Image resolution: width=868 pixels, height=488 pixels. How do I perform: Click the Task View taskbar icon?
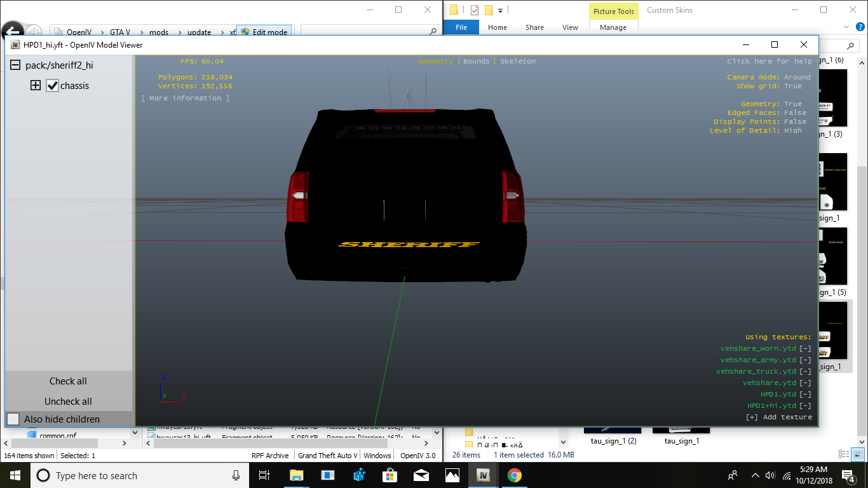point(264,475)
